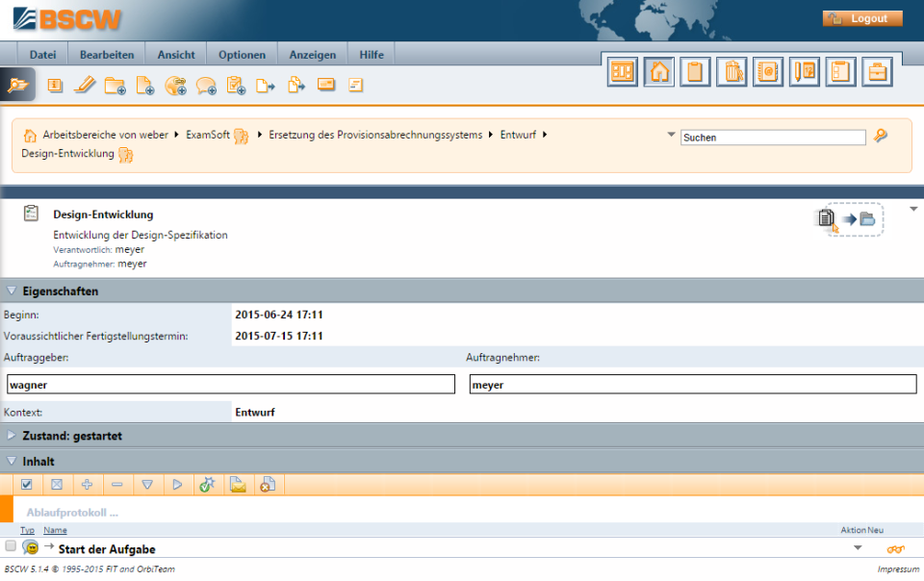Open the Hilfe menu

pos(372,55)
